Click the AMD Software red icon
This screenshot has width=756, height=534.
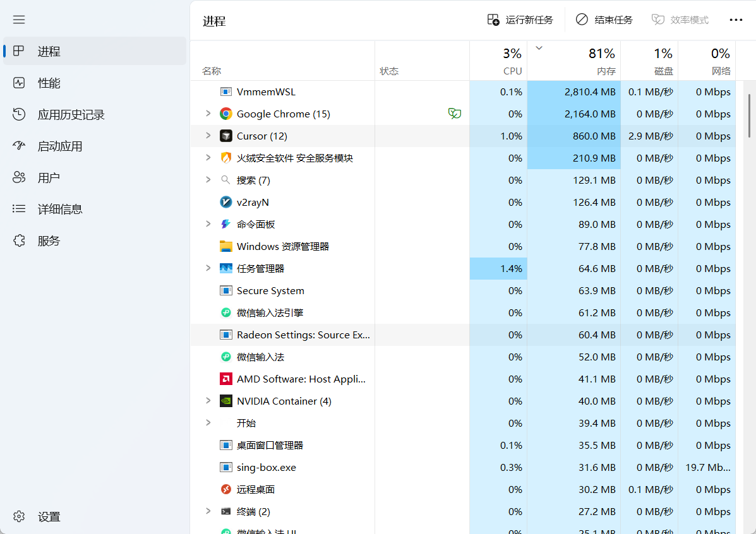pos(225,379)
